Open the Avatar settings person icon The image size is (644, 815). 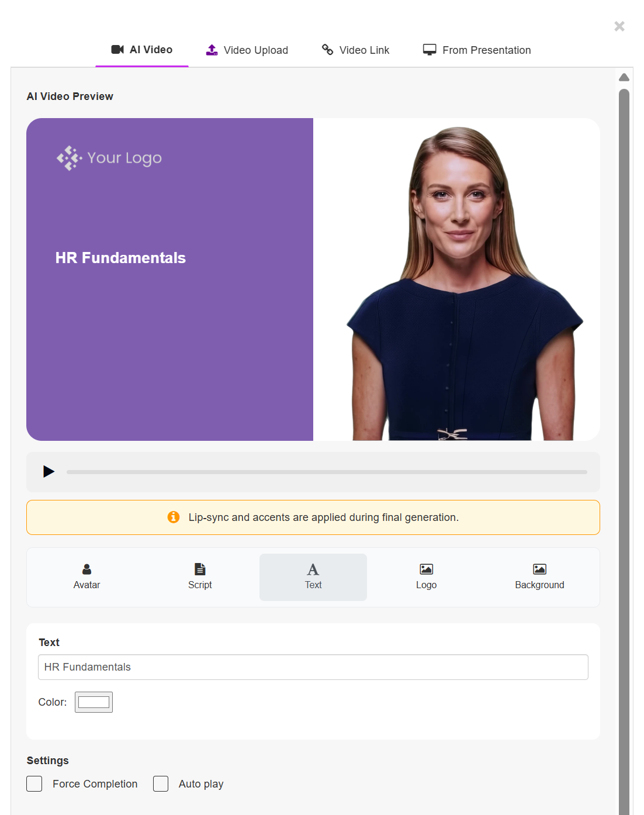click(x=86, y=569)
